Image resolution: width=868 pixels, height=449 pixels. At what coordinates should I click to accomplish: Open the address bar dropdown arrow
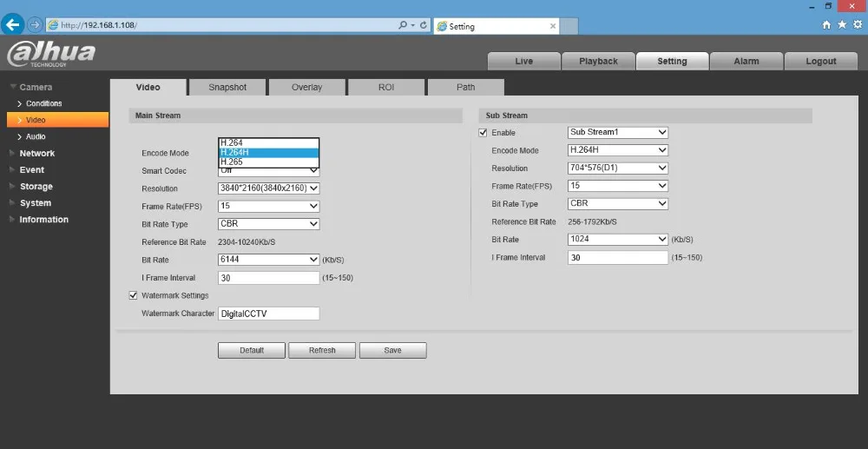(x=412, y=25)
